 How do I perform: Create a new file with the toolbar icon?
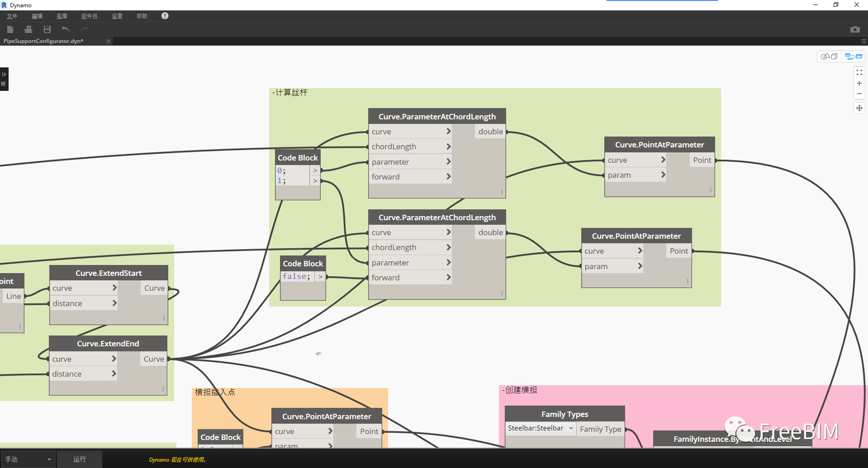click(10, 29)
